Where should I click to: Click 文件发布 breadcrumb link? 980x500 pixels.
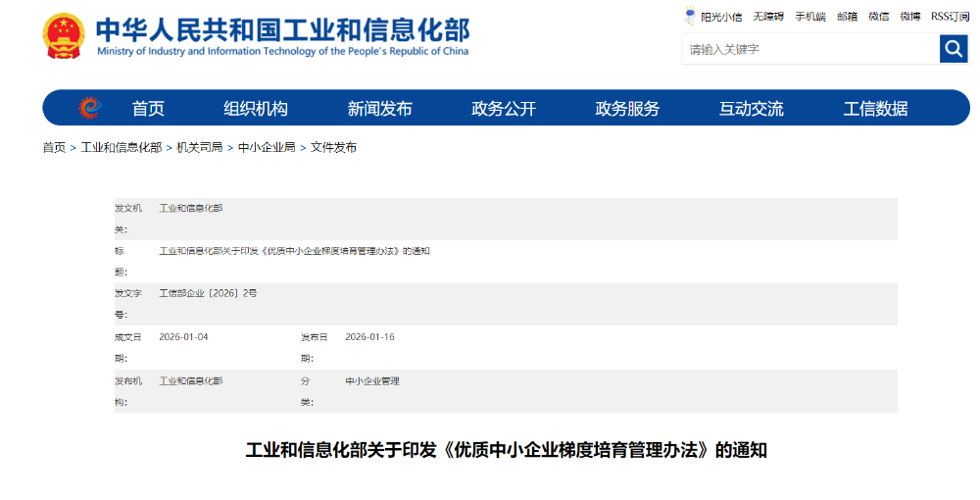(x=334, y=147)
